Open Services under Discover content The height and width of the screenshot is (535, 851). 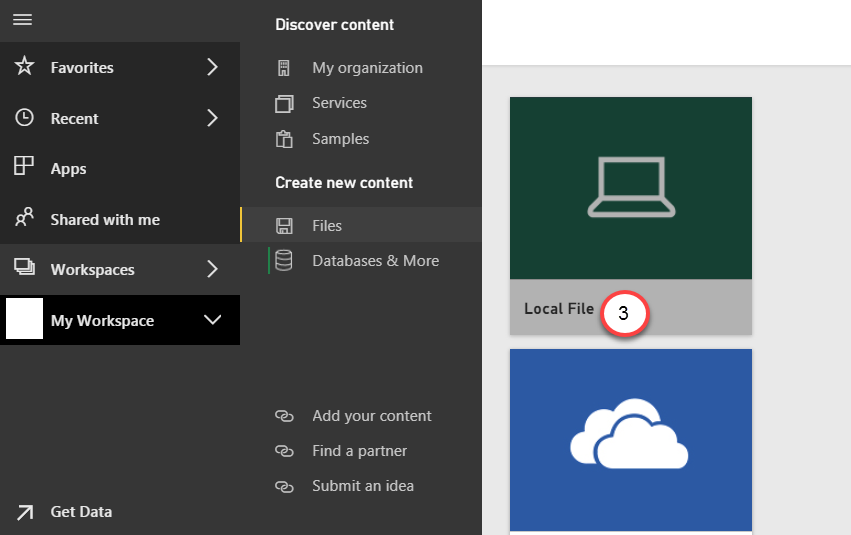pyautogui.click(x=340, y=103)
